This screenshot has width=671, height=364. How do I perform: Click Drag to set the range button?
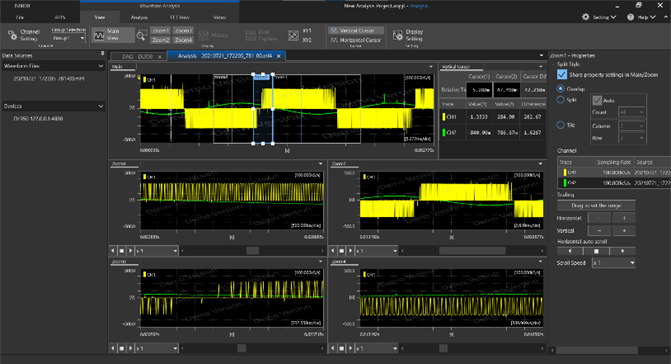pos(596,206)
